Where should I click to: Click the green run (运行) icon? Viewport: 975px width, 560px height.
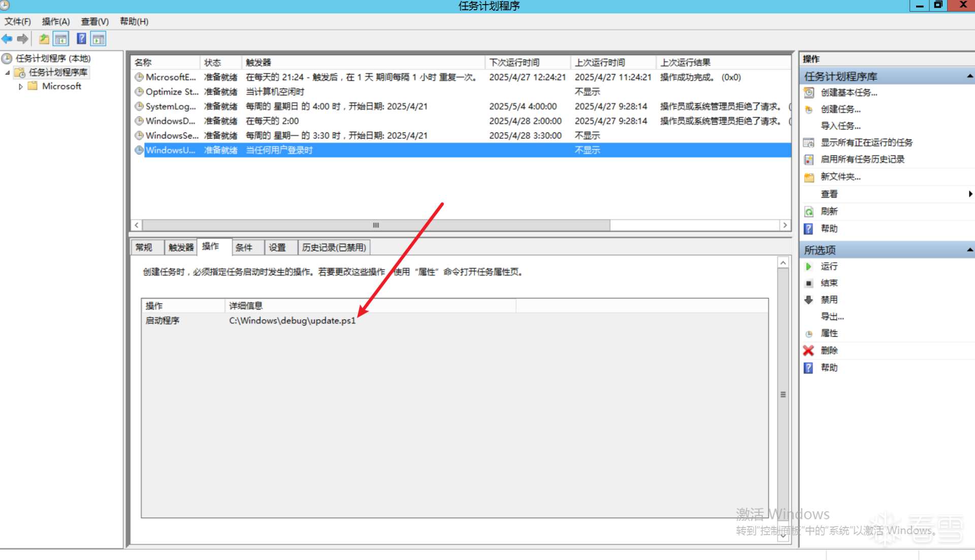pos(808,267)
